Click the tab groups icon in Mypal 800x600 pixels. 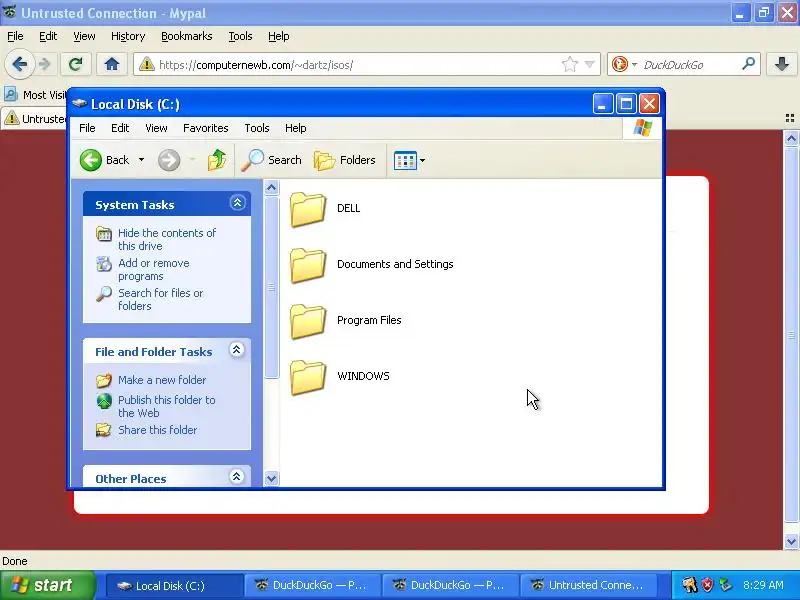[790, 118]
